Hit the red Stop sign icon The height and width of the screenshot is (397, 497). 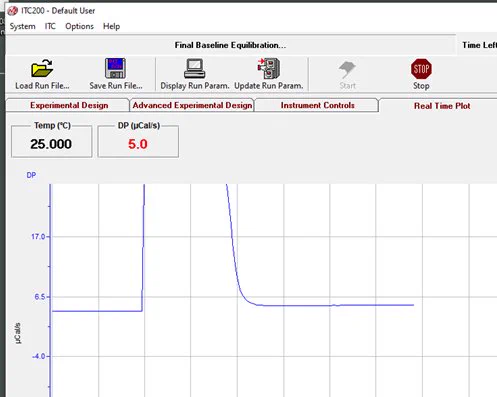click(421, 69)
